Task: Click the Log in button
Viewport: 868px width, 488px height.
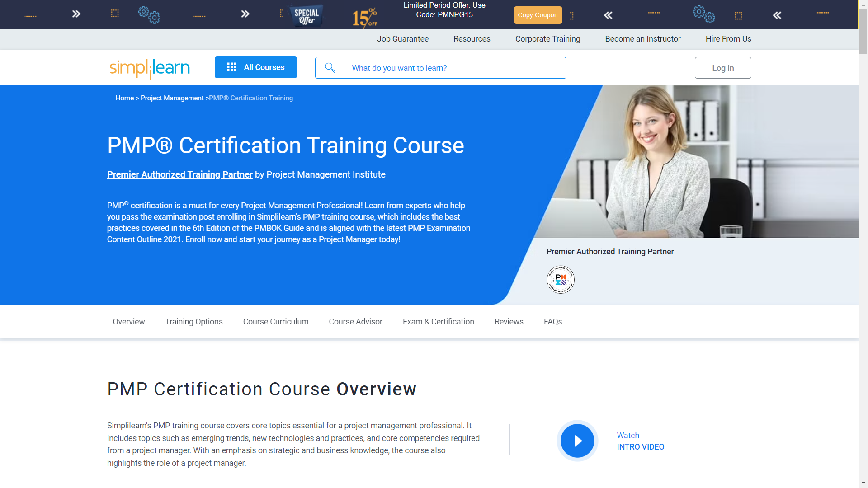Action: coord(722,67)
